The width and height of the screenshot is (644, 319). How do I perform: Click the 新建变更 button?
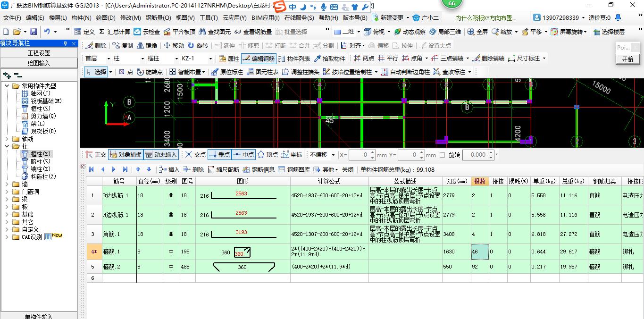388,18
